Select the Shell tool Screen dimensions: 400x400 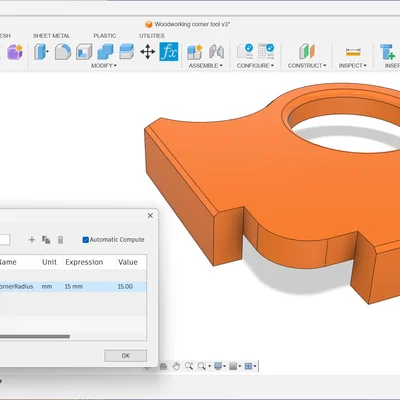point(84,52)
